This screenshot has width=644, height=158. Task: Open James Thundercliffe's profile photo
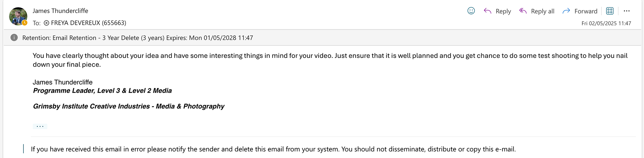pyautogui.click(x=18, y=16)
